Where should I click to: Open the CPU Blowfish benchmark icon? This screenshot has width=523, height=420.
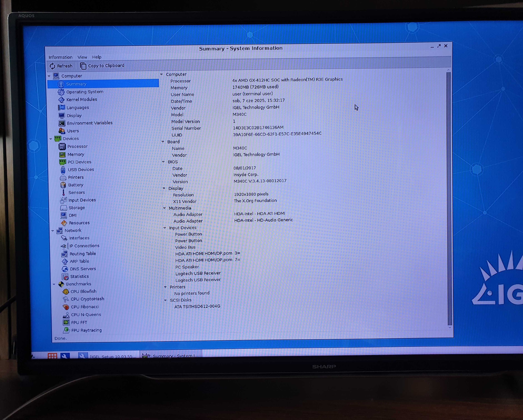65,292
